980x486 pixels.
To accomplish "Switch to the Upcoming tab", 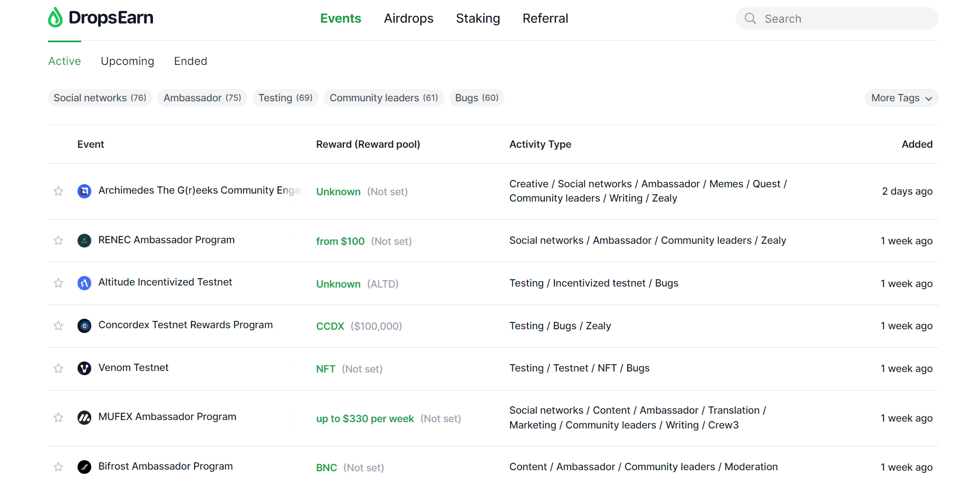I will pos(128,61).
